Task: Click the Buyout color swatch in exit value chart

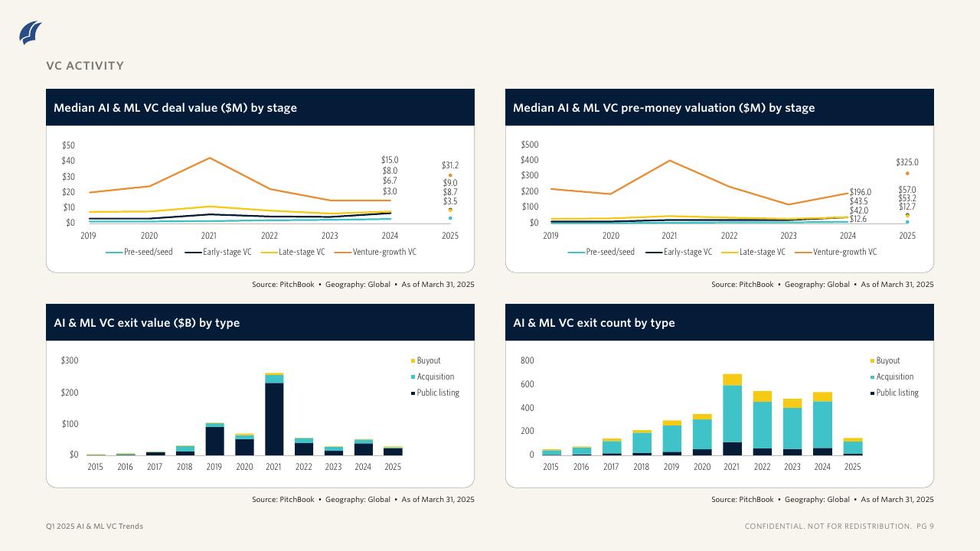Action: point(412,360)
